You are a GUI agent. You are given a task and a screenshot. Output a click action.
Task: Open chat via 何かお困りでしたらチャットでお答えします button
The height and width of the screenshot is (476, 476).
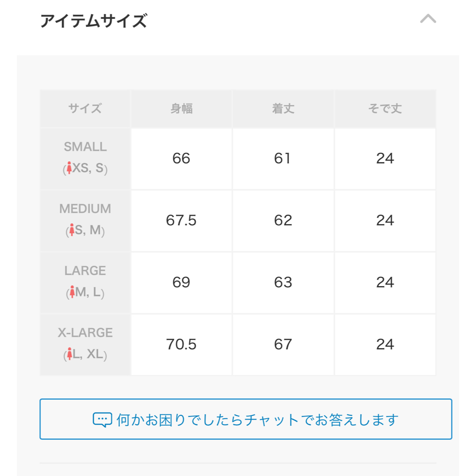[245, 419]
